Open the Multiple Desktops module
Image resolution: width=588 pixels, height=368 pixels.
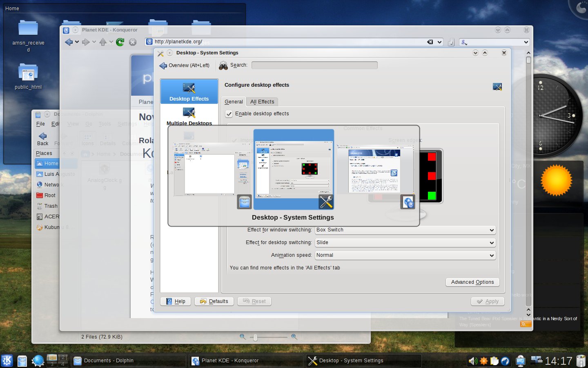(x=189, y=116)
